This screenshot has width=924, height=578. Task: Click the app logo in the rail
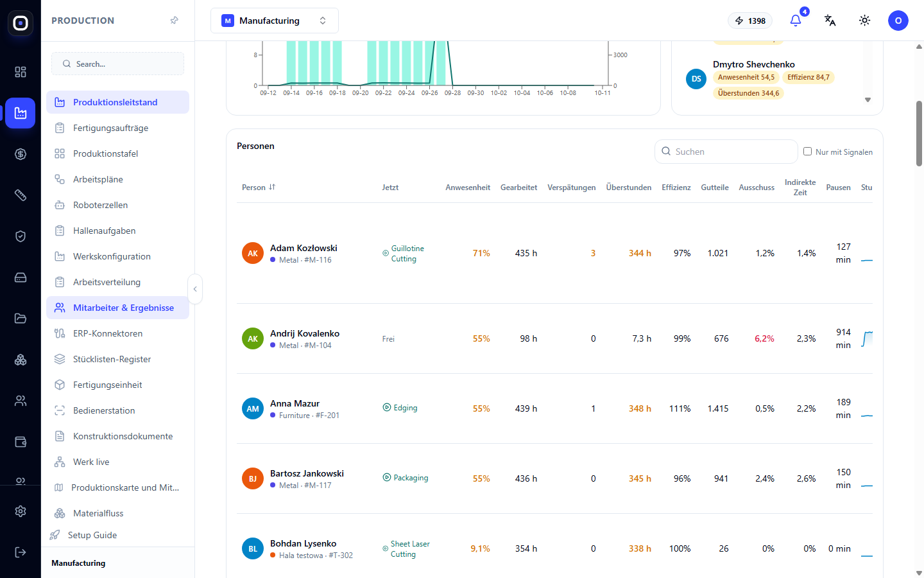(x=21, y=23)
